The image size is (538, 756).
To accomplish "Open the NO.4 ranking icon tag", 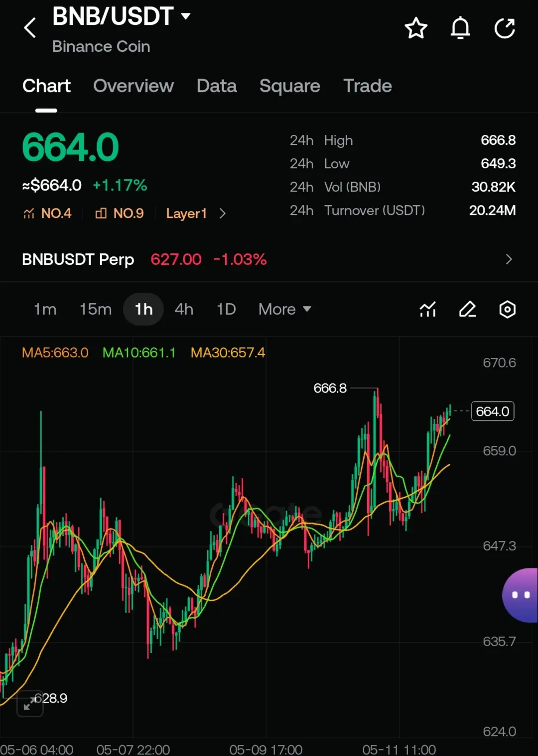I will click(x=47, y=214).
